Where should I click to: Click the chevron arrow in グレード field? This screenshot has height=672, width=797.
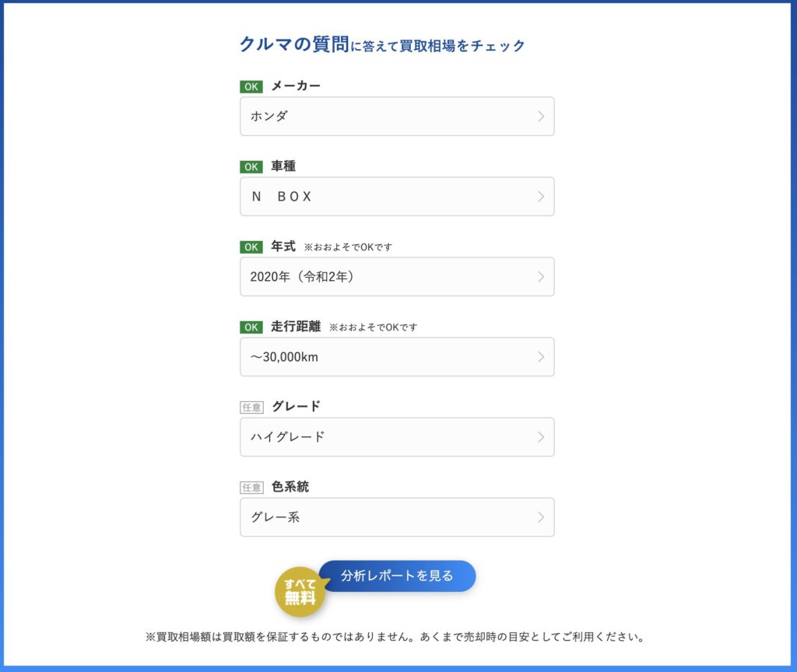point(541,437)
